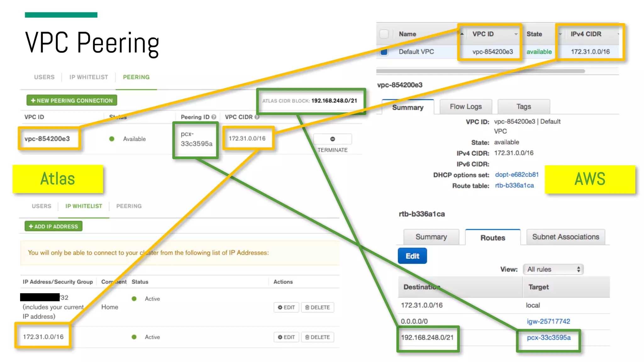Click the Peering ID pcx-33c3595a cell
This screenshot has width=644, height=362.
pyautogui.click(x=197, y=139)
